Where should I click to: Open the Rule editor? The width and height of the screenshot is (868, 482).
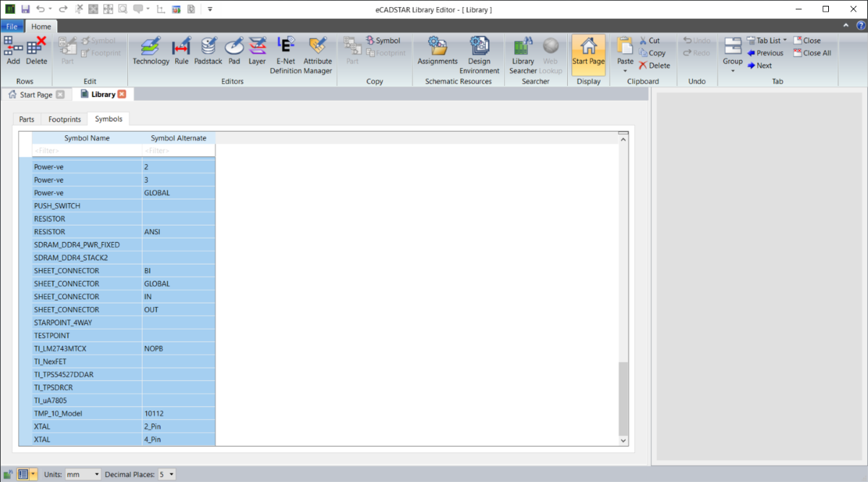tap(181, 51)
